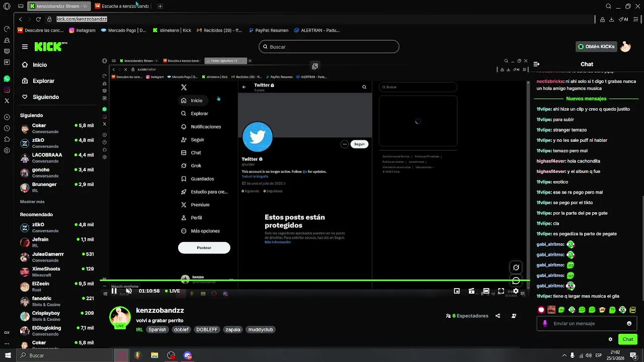Open the slimekenn | Kick bookmark
This screenshot has height=362, width=644.
171,30
